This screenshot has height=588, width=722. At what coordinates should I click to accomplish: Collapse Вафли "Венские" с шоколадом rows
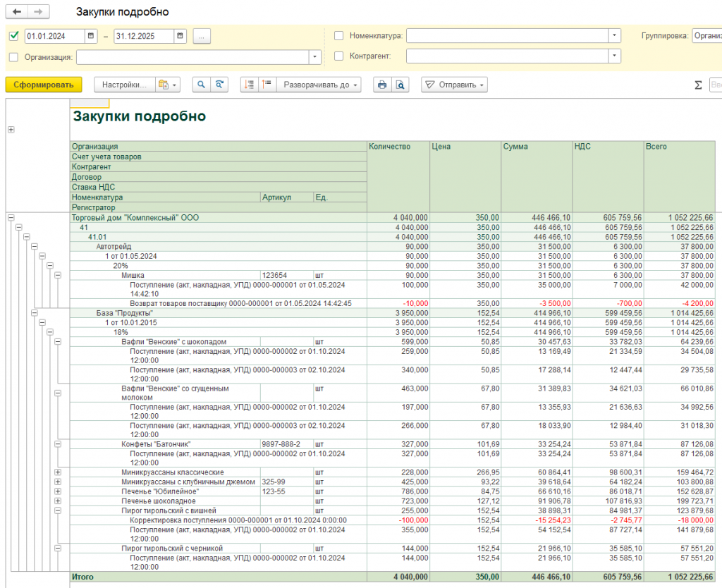[58, 342]
